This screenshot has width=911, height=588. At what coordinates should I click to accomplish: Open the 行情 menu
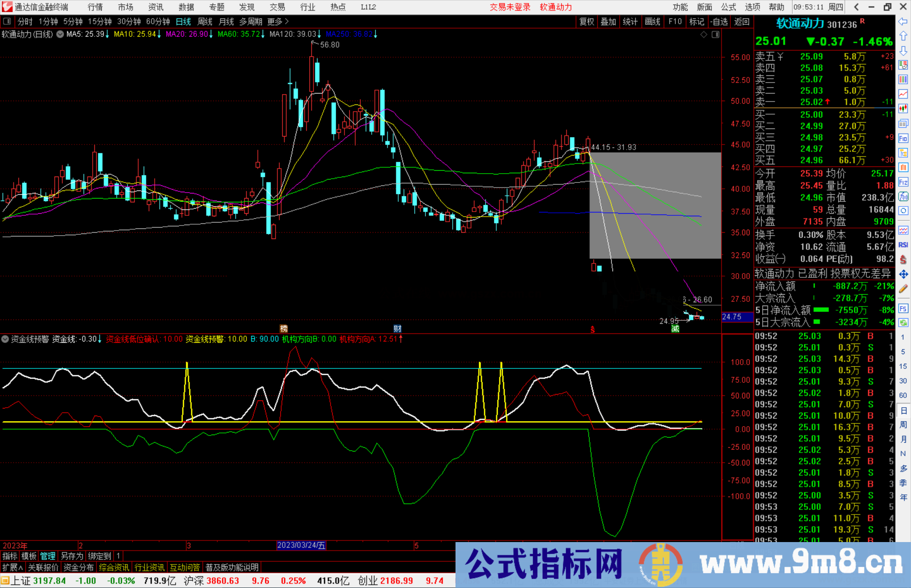click(x=95, y=7)
